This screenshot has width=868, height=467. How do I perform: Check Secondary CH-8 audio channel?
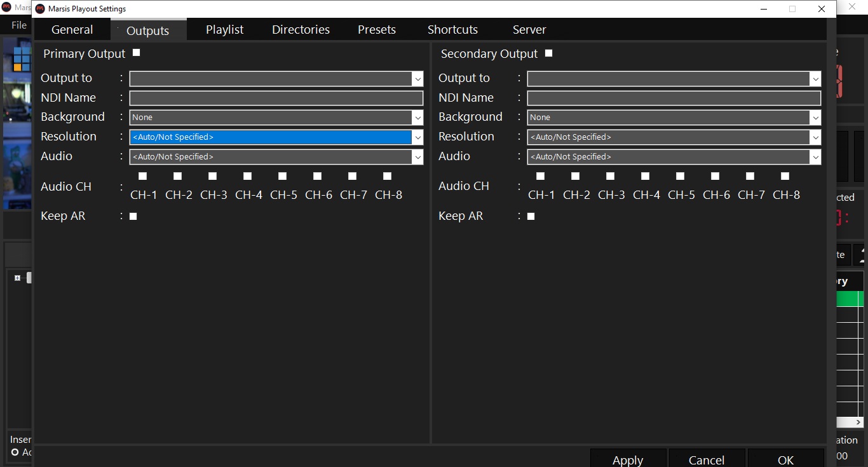click(x=785, y=176)
